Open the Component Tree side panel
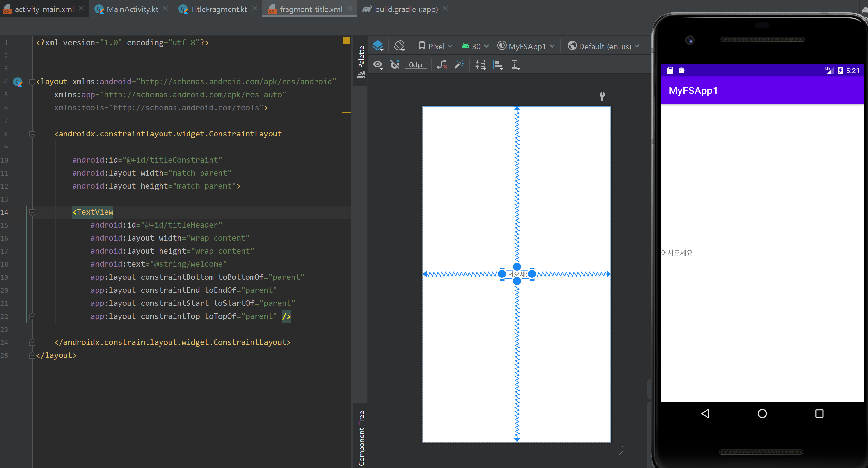The height and width of the screenshot is (468, 868). (361, 438)
